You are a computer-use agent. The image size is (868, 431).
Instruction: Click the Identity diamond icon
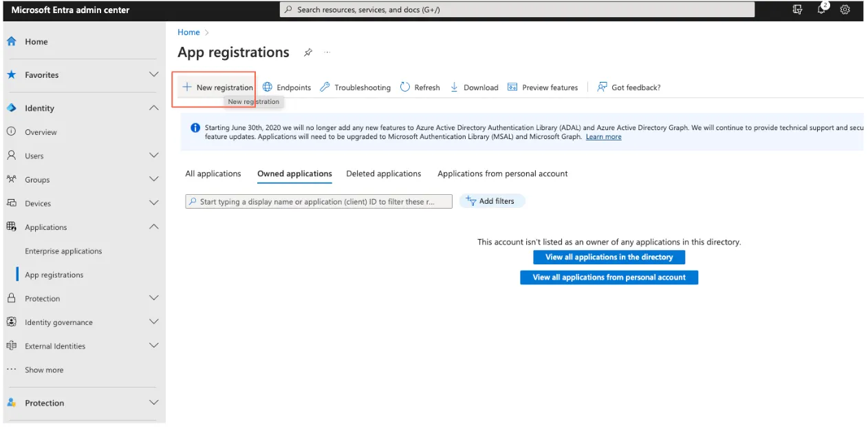coord(11,108)
